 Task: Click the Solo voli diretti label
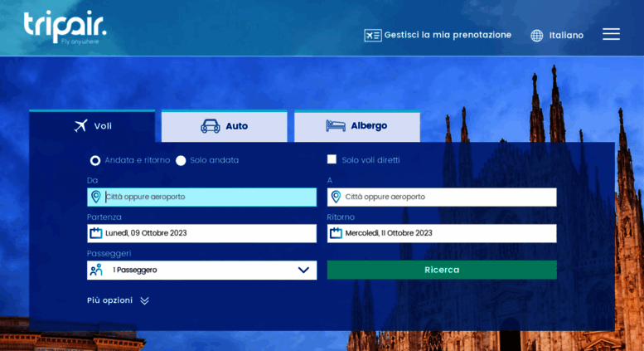(x=370, y=160)
